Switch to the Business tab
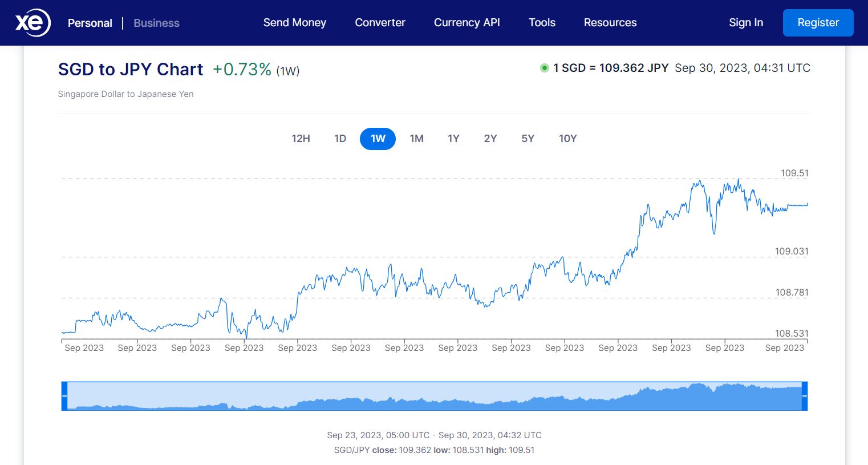 (156, 23)
